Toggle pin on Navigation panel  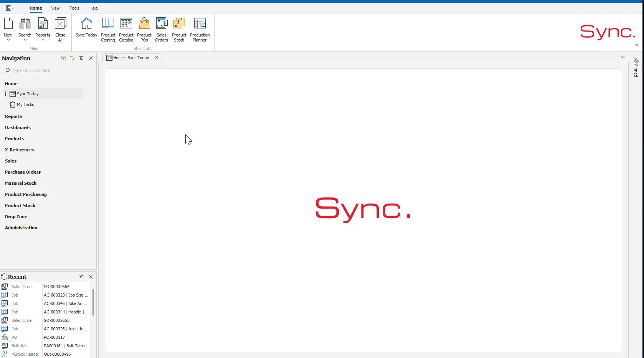tap(81, 58)
